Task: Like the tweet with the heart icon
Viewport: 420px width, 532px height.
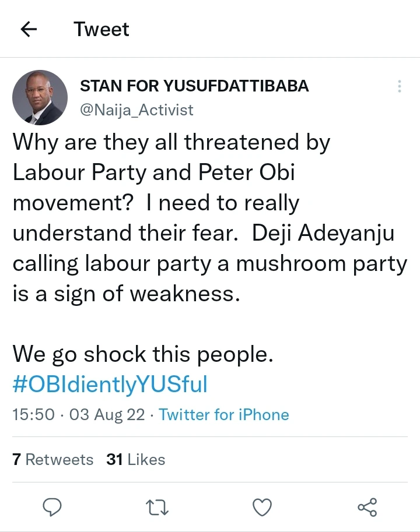Action: (x=262, y=506)
